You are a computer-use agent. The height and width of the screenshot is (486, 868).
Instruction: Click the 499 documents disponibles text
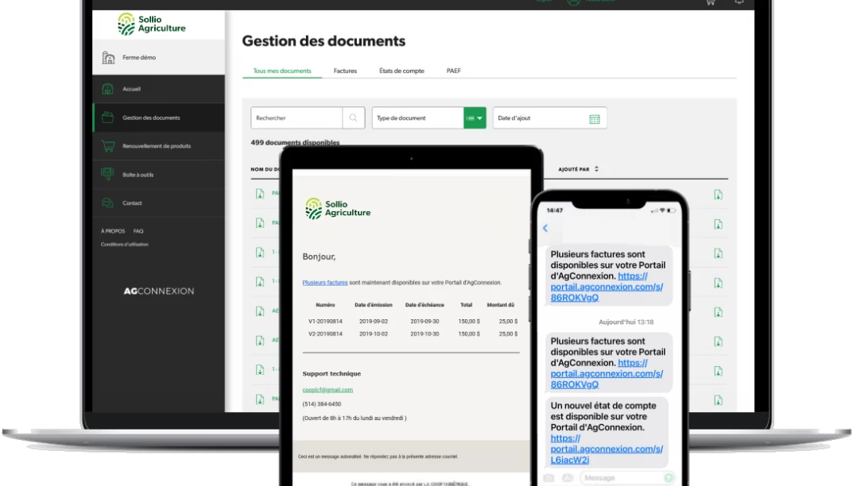tap(295, 142)
